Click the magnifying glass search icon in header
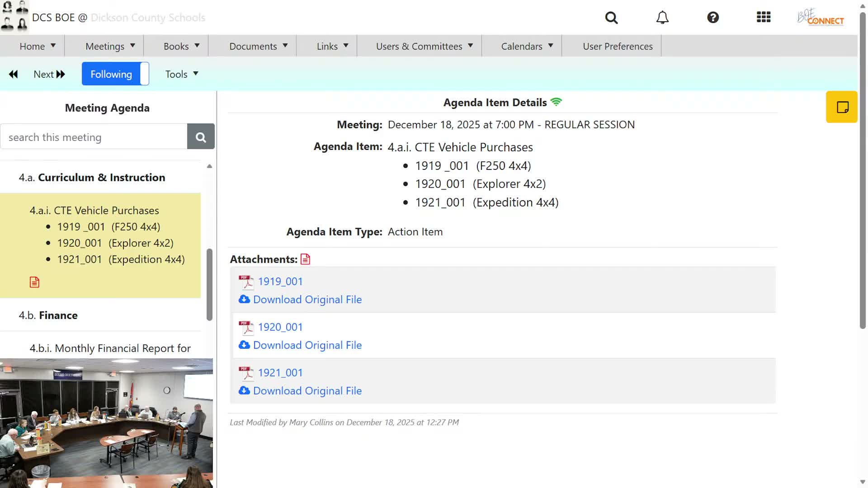Viewport: 868px width, 488px height. pyautogui.click(x=611, y=18)
